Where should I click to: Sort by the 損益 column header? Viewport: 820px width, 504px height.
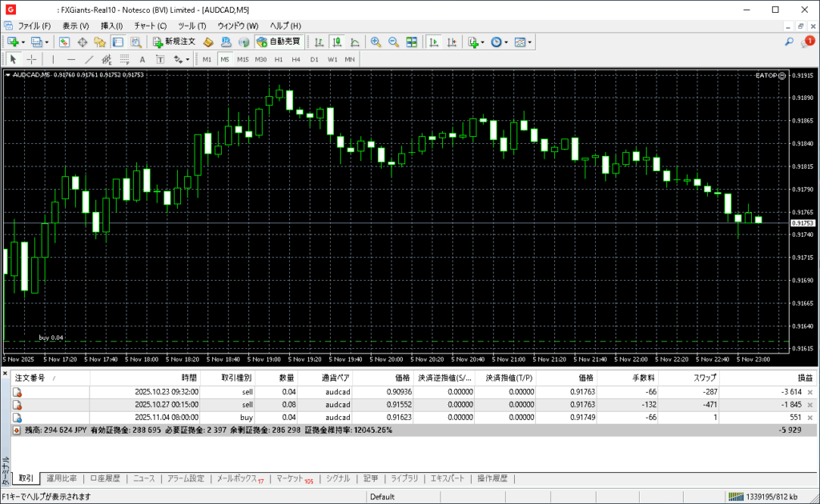coord(804,378)
